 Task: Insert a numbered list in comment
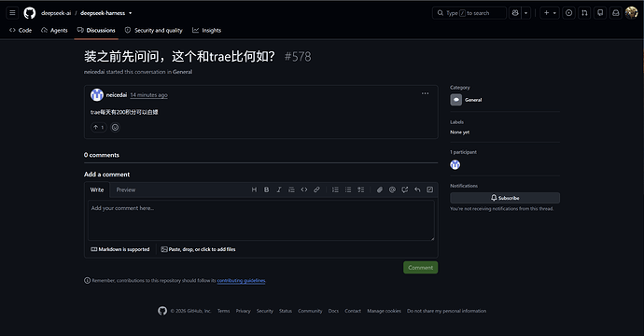pyautogui.click(x=336, y=189)
